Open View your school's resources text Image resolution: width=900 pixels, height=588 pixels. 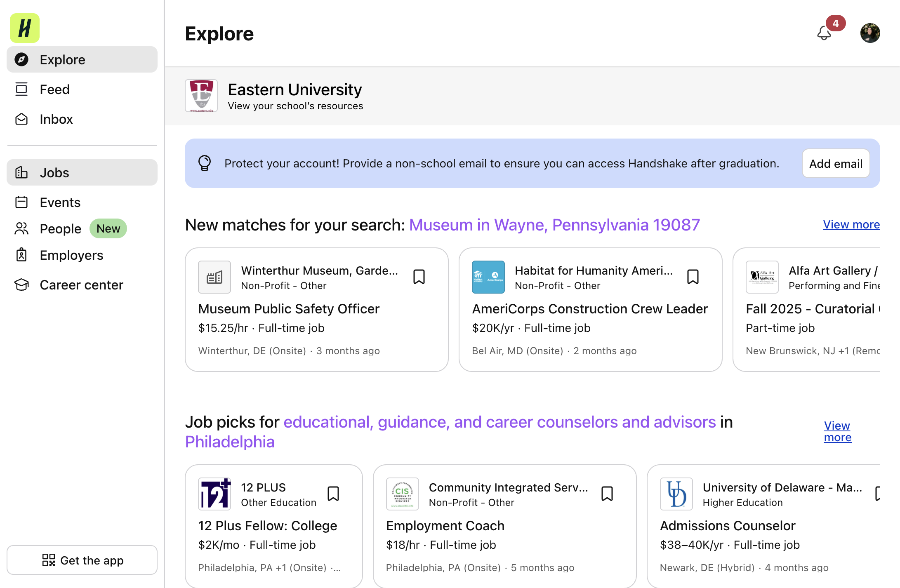click(295, 106)
